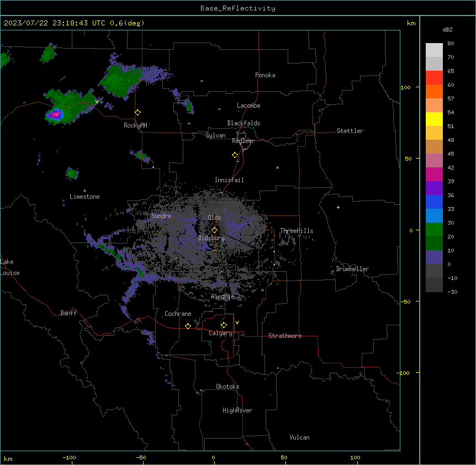The width and height of the screenshot is (476, 465).
Task: Click the km unit label at bottom left
Action: (8, 458)
